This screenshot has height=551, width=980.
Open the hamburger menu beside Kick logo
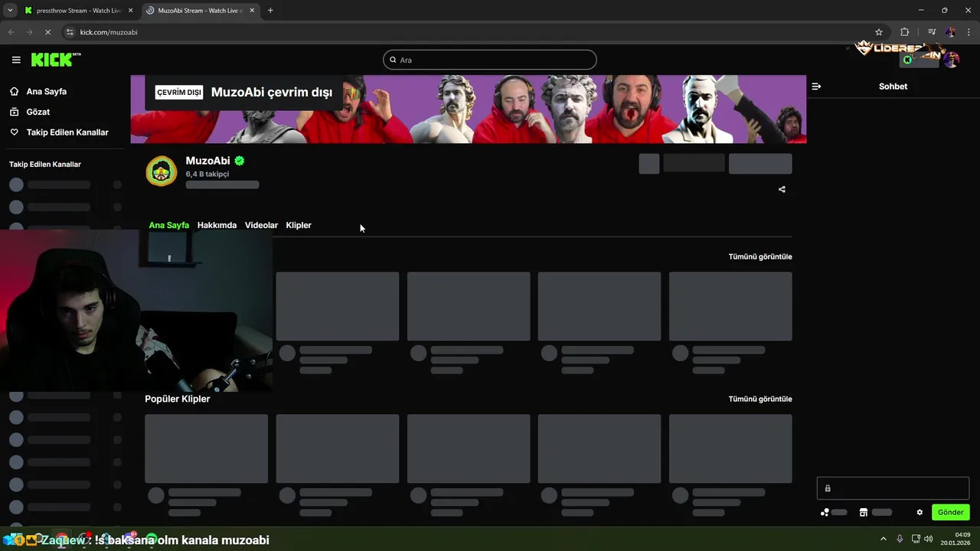[x=16, y=60]
